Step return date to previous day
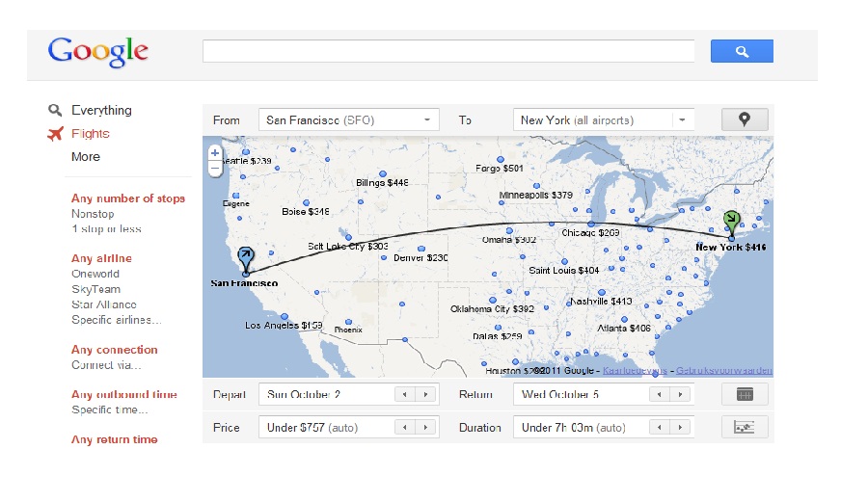The height and width of the screenshot is (502, 868). click(660, 394)
